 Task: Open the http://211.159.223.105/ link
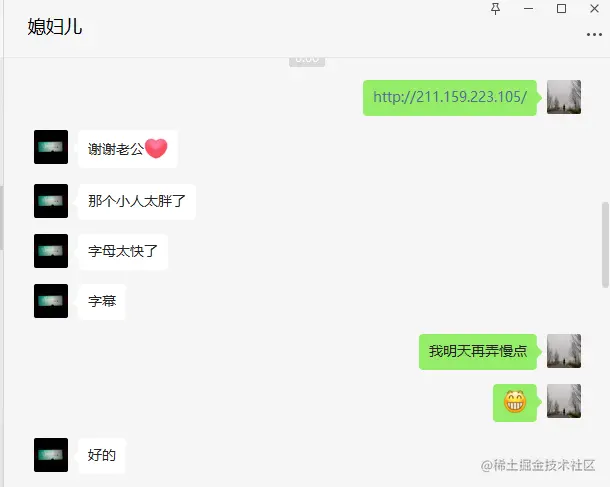click(x=450, y=97)
